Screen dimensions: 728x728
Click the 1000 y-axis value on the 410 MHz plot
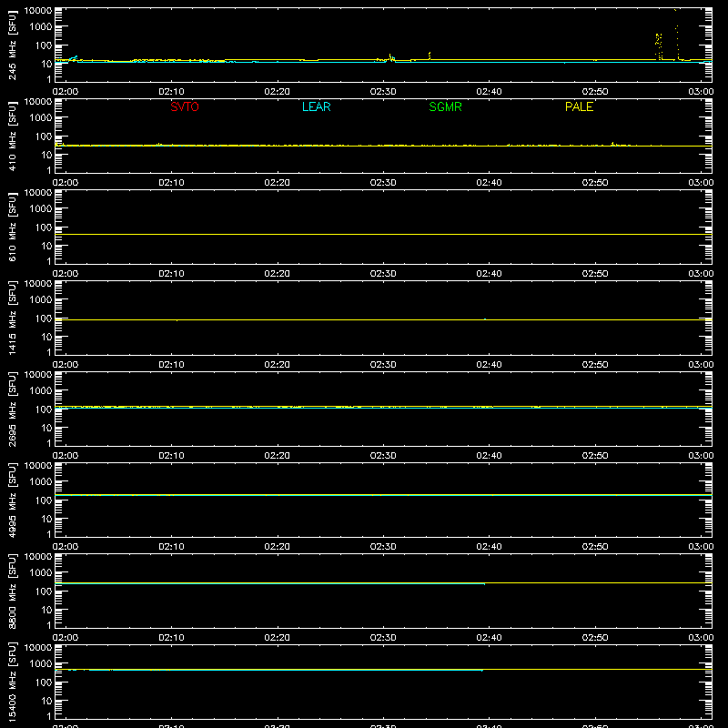(x=41, y=117)
